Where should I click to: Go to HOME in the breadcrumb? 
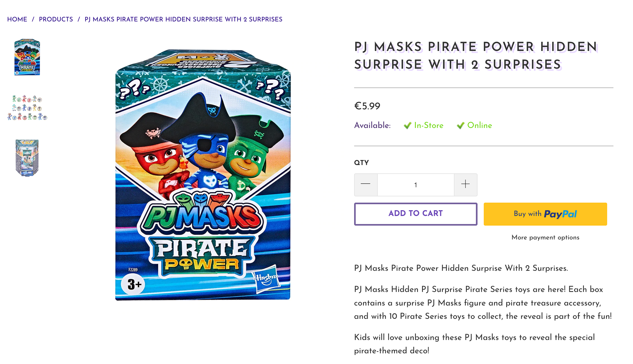(17, 19)
